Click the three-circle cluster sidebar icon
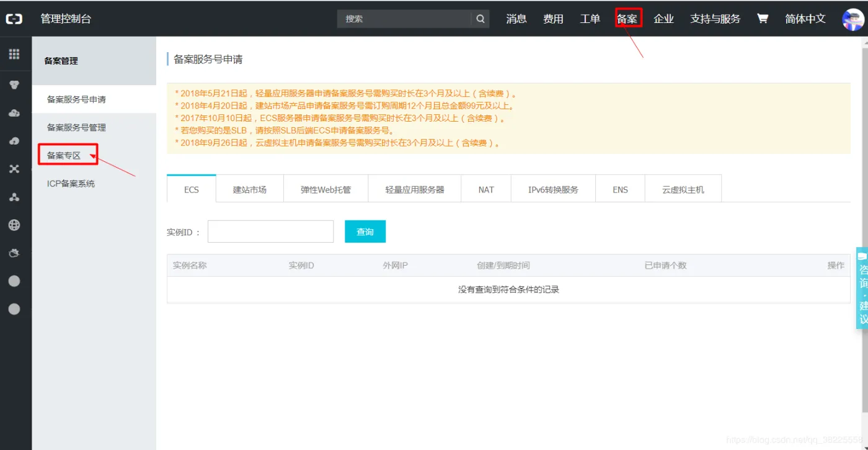 (x=14, y=197)
